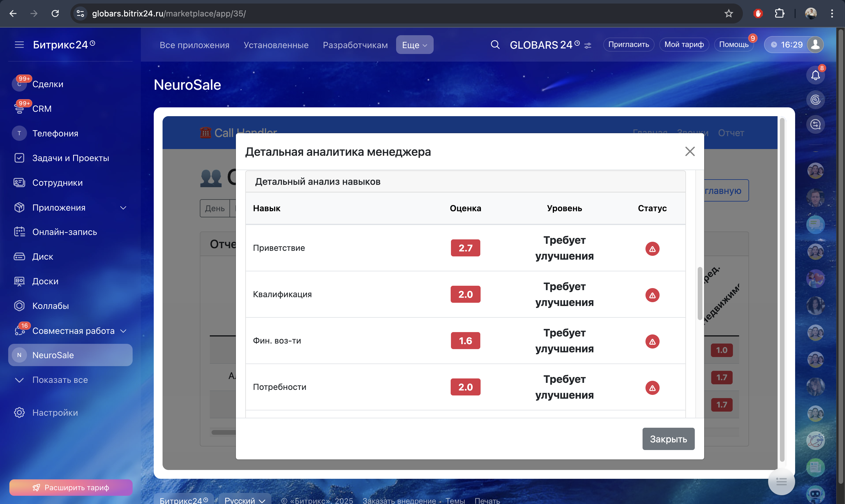Open the notifications bell icon

(x=815, y=75)
